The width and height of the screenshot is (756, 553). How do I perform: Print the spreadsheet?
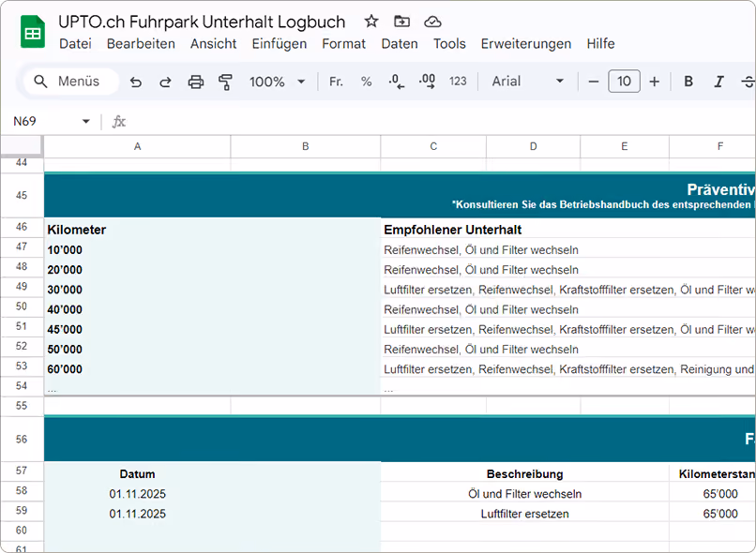[x=195, y=82]
